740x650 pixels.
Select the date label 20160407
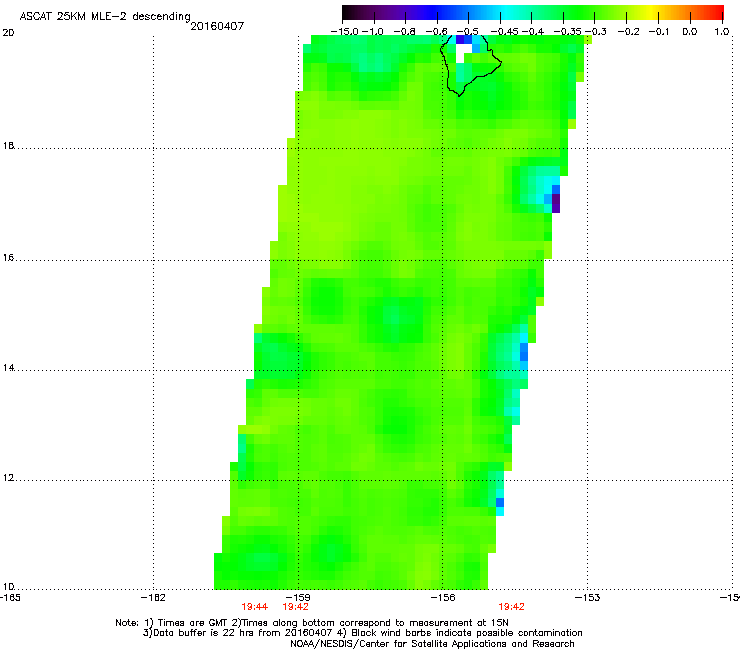[217, 26]
